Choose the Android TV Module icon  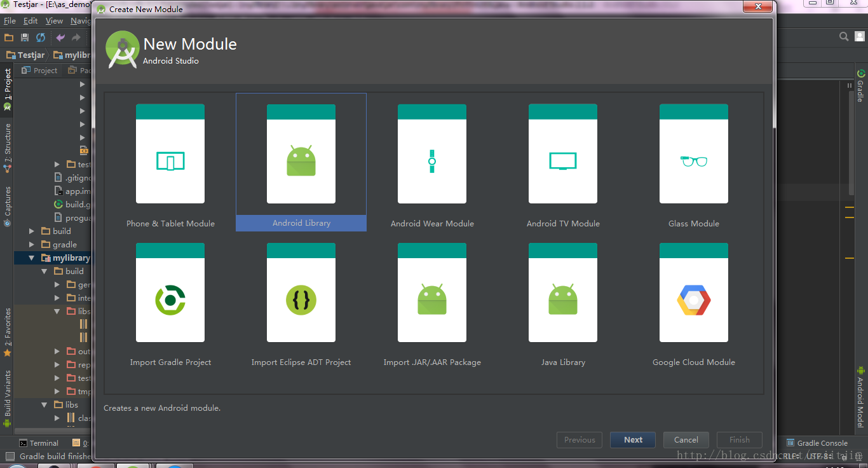(x=563, y=162)
